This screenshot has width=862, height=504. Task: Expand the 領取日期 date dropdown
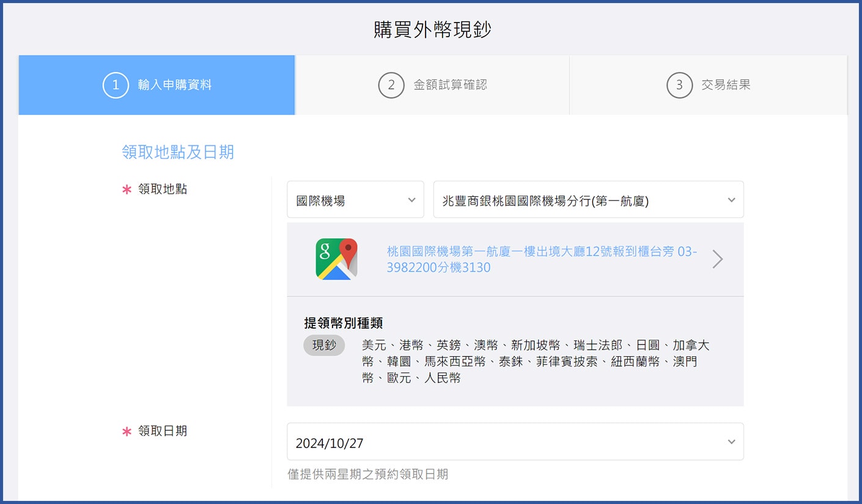(x=515, y=441)
